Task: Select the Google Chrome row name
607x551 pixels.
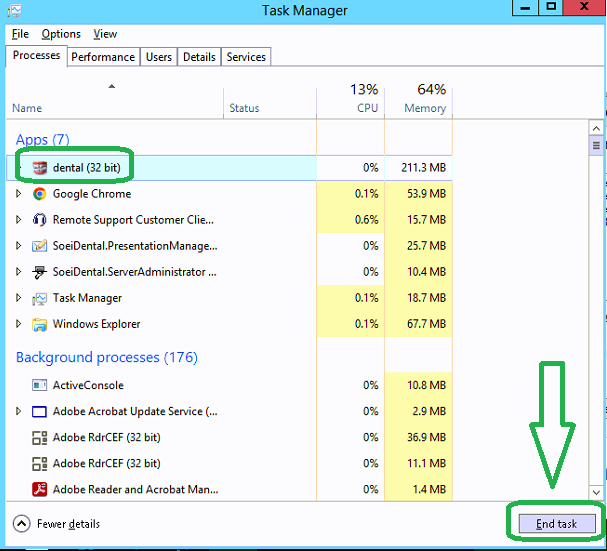Action: tap(92, 194)
